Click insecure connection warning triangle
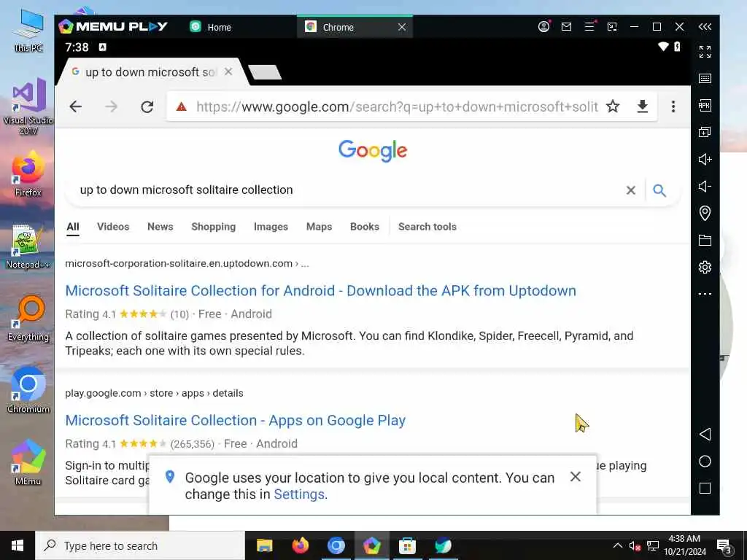Viewport: 747px width, 560px height. [181, 106]
